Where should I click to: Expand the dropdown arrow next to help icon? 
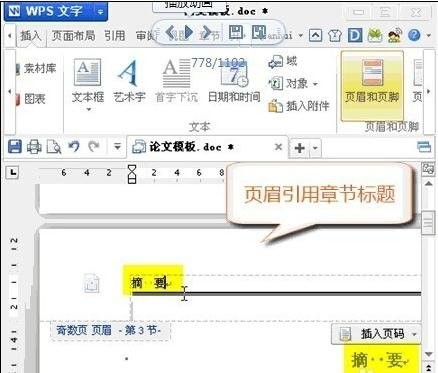(x=428, y=35)
